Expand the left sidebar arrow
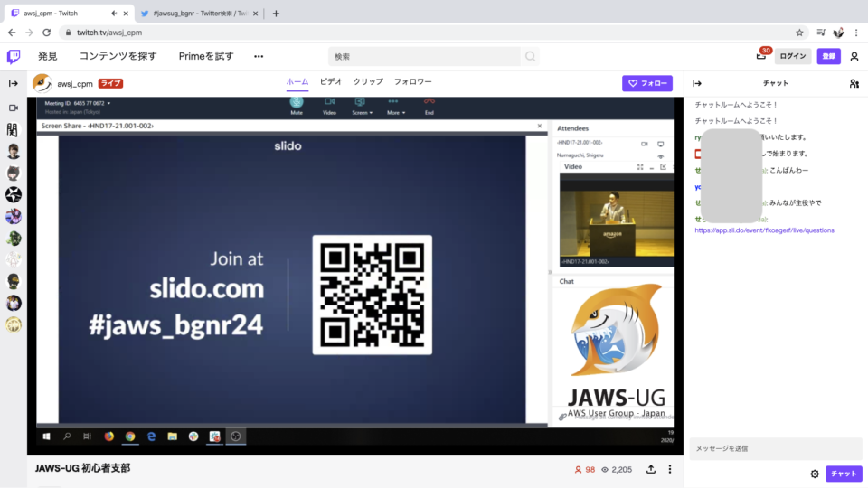The image size is (868, 488). 14,83
